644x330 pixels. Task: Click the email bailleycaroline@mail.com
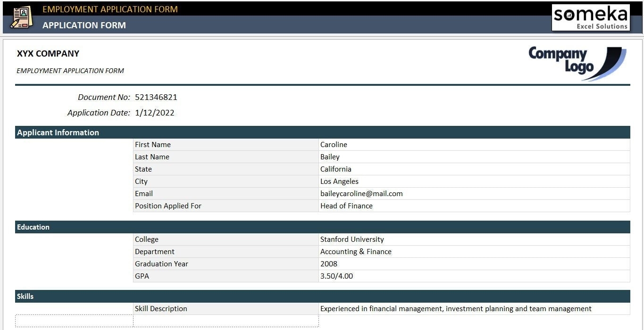(361, 193)
